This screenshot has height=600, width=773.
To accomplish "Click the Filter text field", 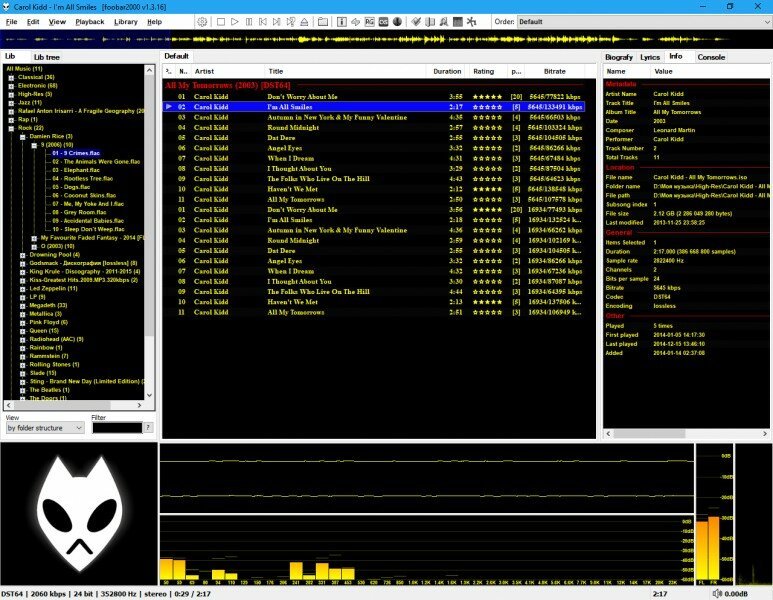I will pyautogui.click(x=116, y=428).
